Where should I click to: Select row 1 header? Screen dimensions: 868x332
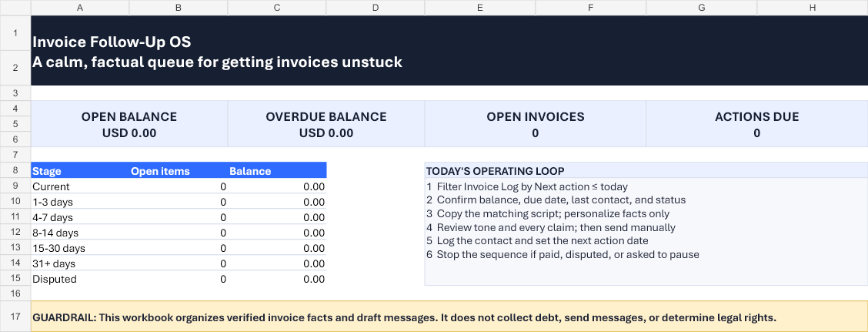click(15, 33)
